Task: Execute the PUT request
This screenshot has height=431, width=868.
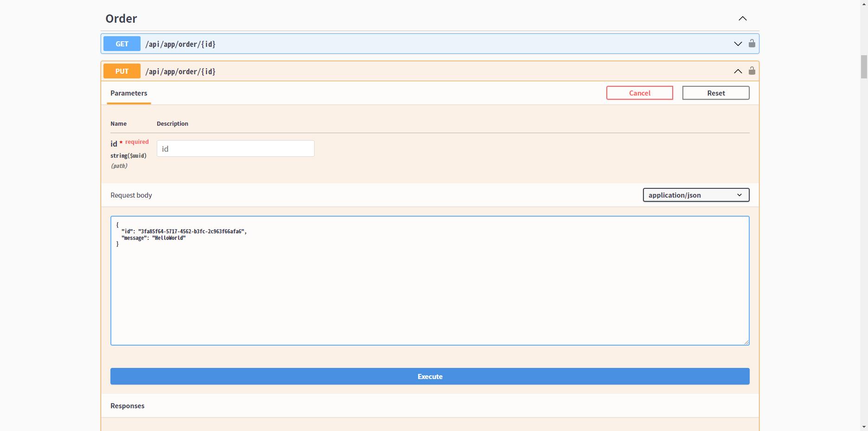Action: pyautogui.click(x=430, y=376)
